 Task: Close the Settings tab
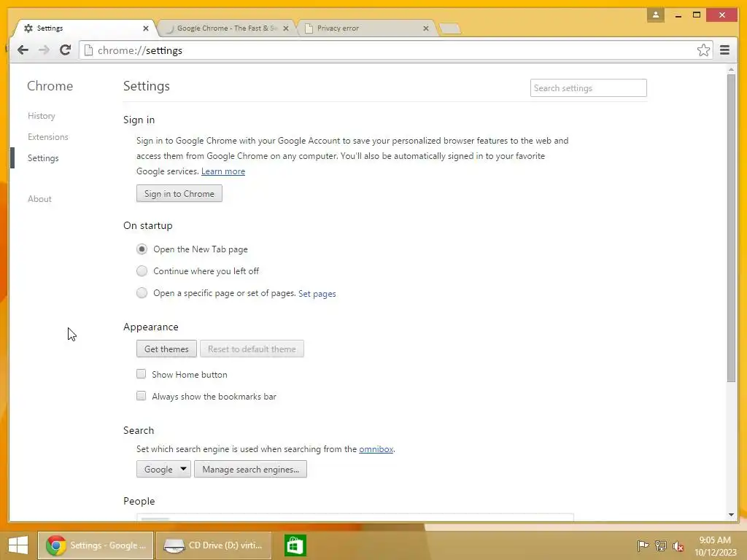pos(146,28)
